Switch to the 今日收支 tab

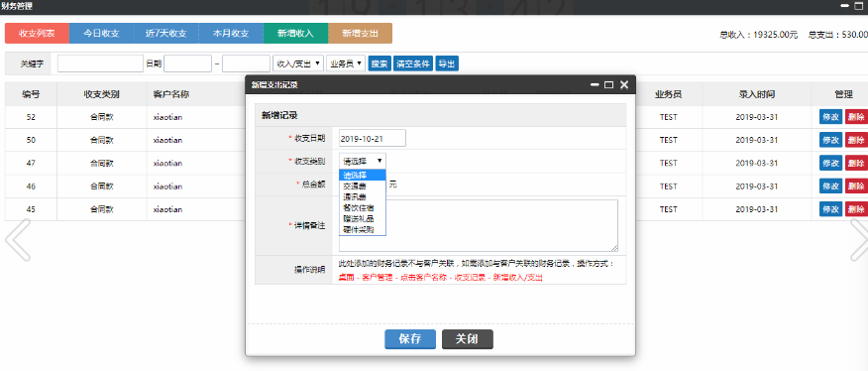click(x=101, y=34)
